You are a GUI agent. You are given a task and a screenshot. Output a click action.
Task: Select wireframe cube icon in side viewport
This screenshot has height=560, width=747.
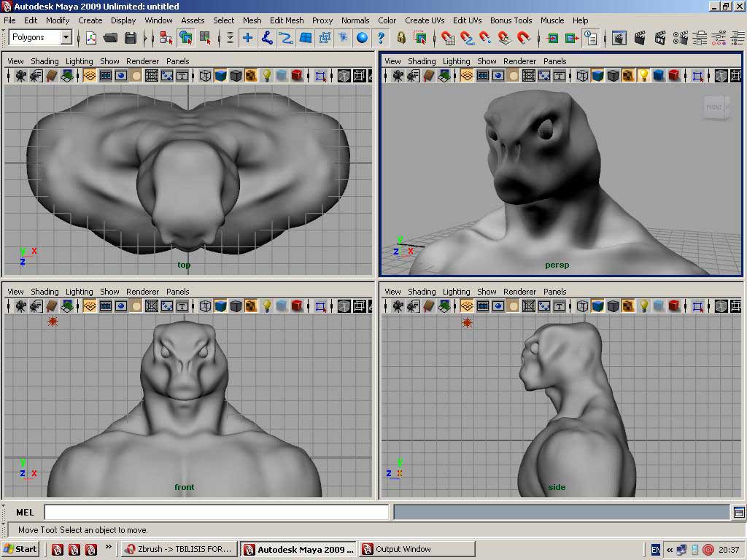(x=582, y=306)
